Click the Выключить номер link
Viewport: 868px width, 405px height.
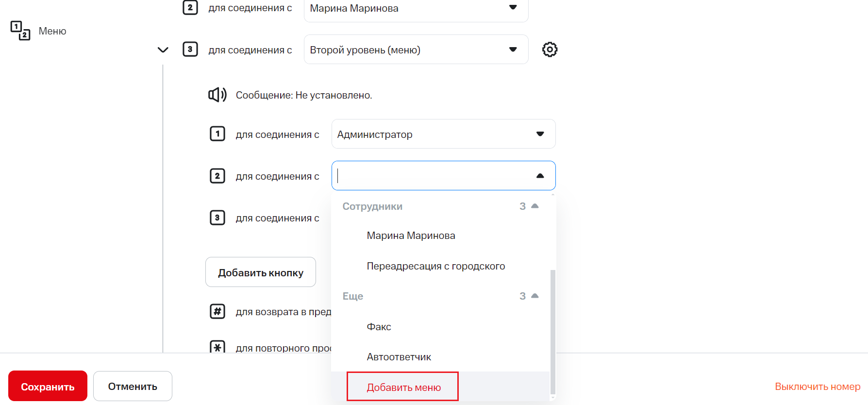[817, 387]
